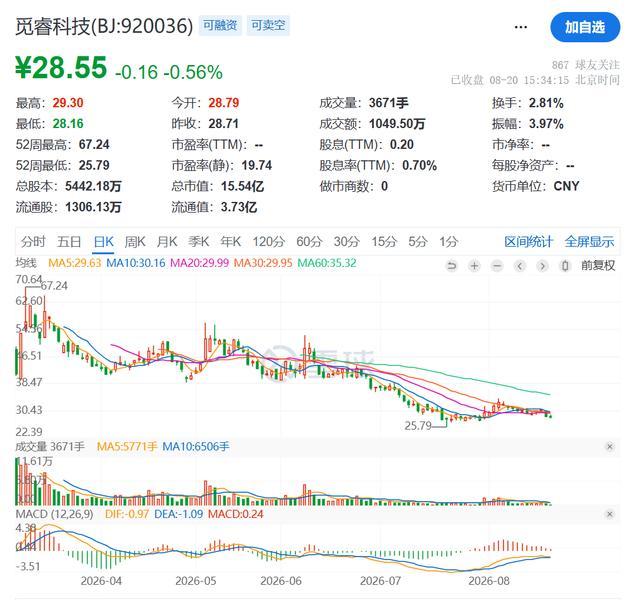Switch to the 季K tab
This screenshot has width=640, height=600.
[x=198, y=242]
